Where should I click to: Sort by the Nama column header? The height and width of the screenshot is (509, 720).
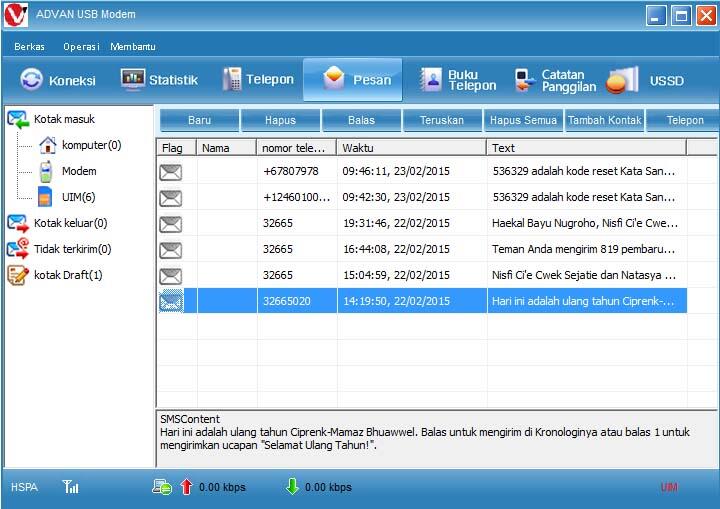226,148
